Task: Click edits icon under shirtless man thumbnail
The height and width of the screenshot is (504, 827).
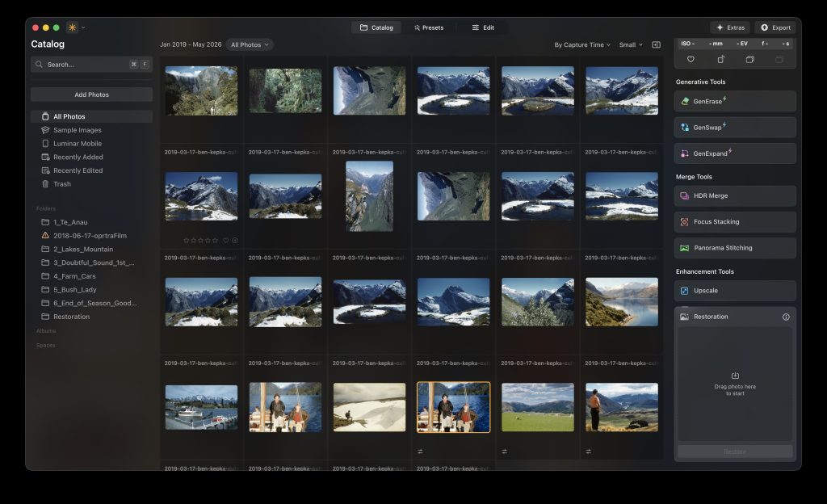Action: [x=589, y=451]
